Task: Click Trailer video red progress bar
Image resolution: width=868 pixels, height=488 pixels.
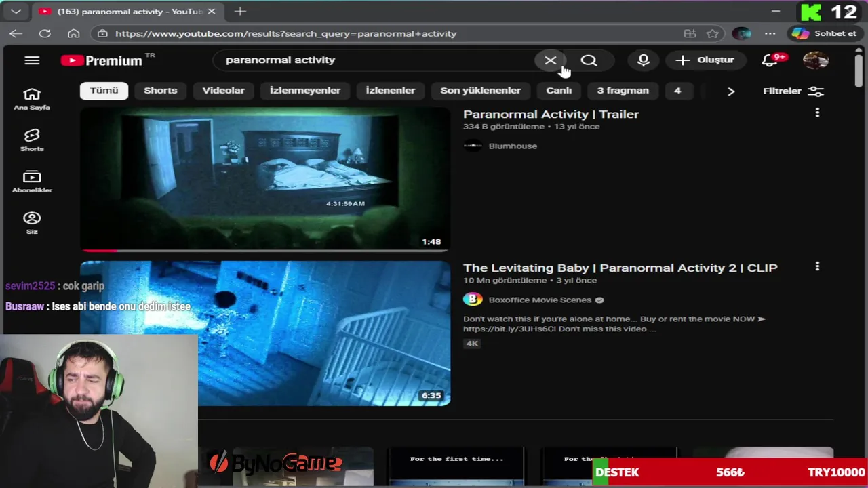Action: (99, 250)
